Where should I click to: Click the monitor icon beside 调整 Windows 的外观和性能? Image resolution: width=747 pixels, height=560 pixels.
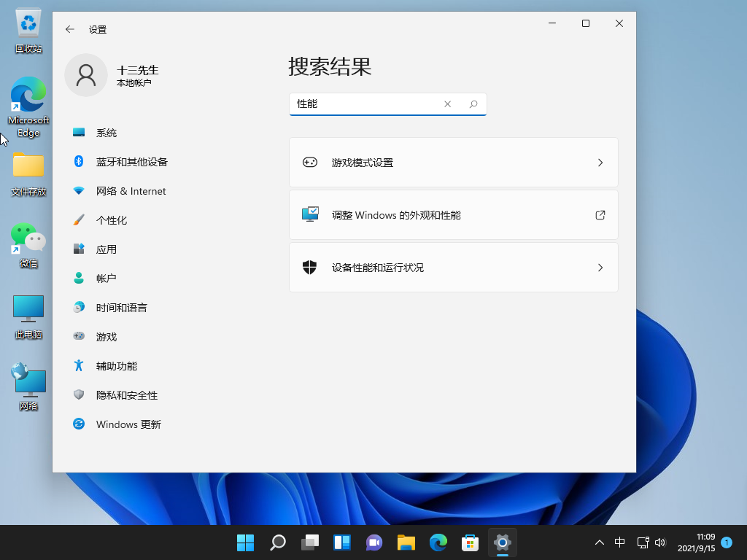pos(310,214)
